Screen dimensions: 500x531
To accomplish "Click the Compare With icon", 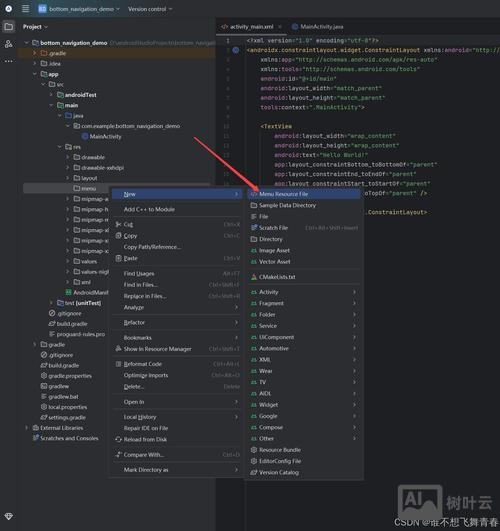I will click(118, 454).
